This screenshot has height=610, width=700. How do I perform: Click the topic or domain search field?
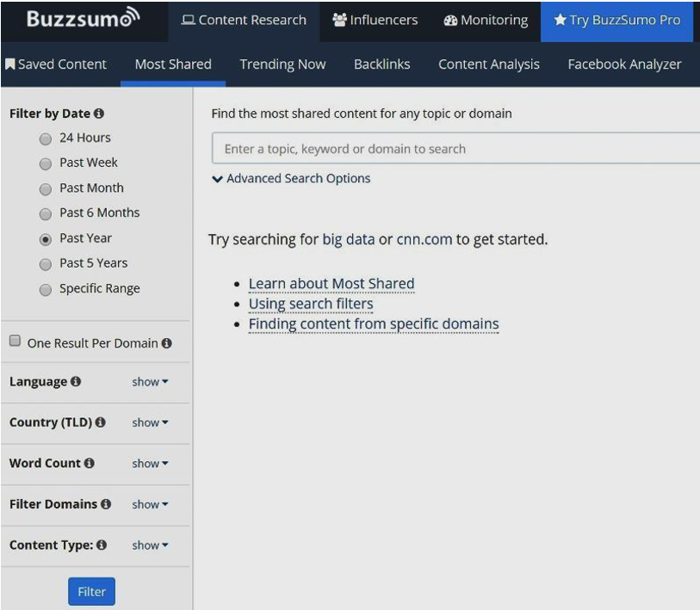pyautogui.click(x=455, y=148)
